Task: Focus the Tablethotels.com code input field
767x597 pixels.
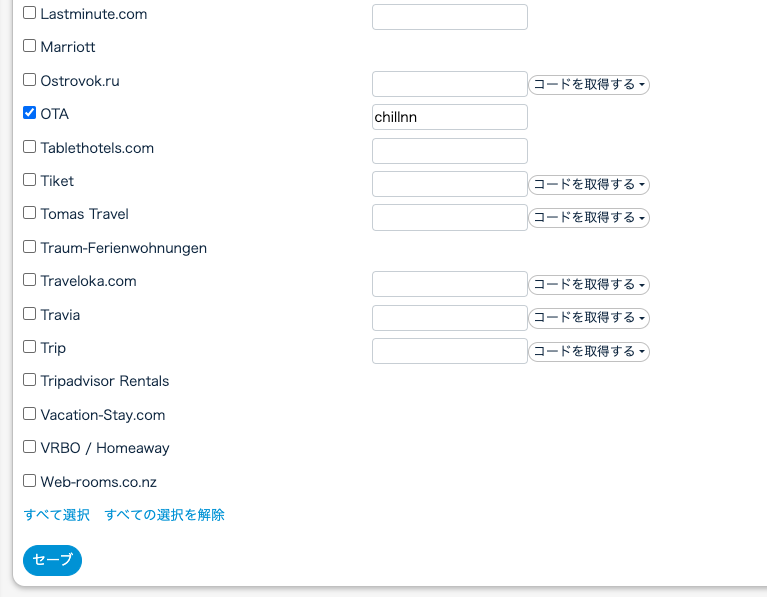Action: click(449, 151)
